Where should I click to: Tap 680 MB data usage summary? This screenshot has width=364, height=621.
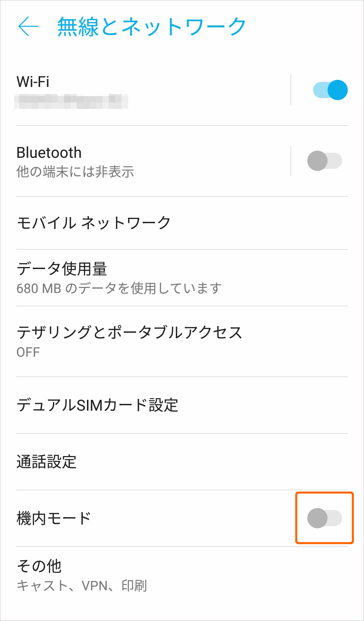(x=119, y=288)
